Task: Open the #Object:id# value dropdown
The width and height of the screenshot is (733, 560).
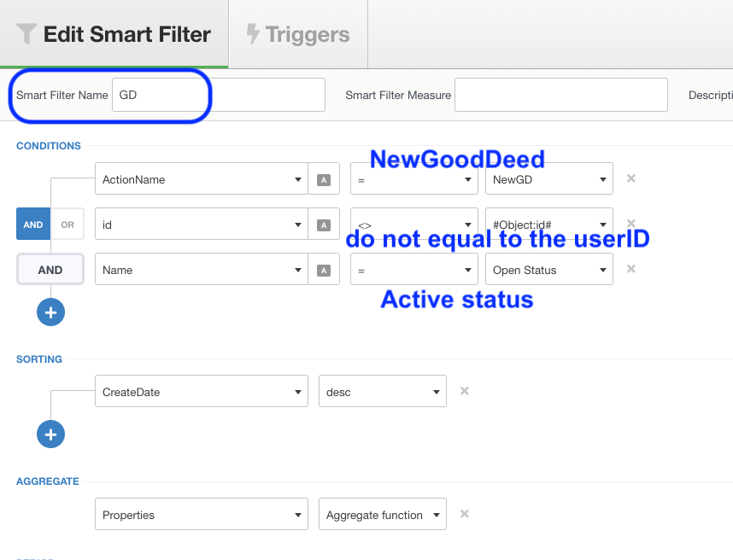Action: pos(549,224)
